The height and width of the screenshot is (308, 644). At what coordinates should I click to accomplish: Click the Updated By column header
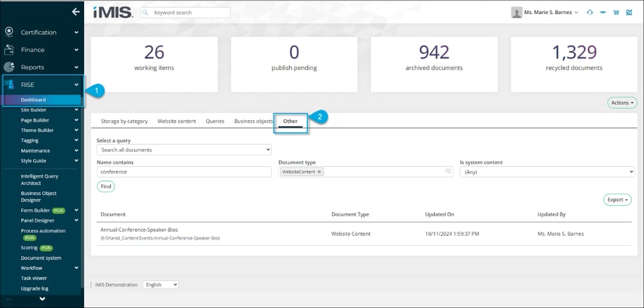click(551, 214)
